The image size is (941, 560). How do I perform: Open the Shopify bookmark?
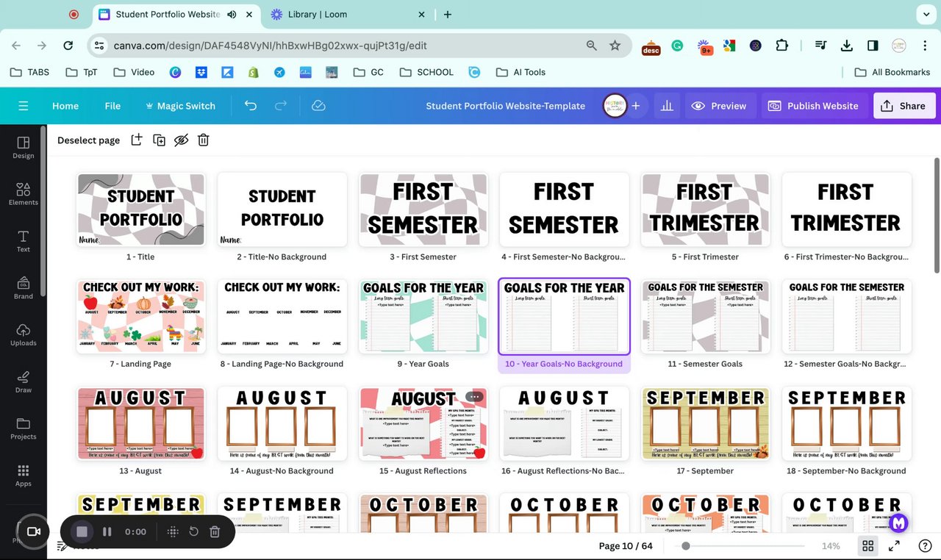pyautogui.click(x=254, y=72)
